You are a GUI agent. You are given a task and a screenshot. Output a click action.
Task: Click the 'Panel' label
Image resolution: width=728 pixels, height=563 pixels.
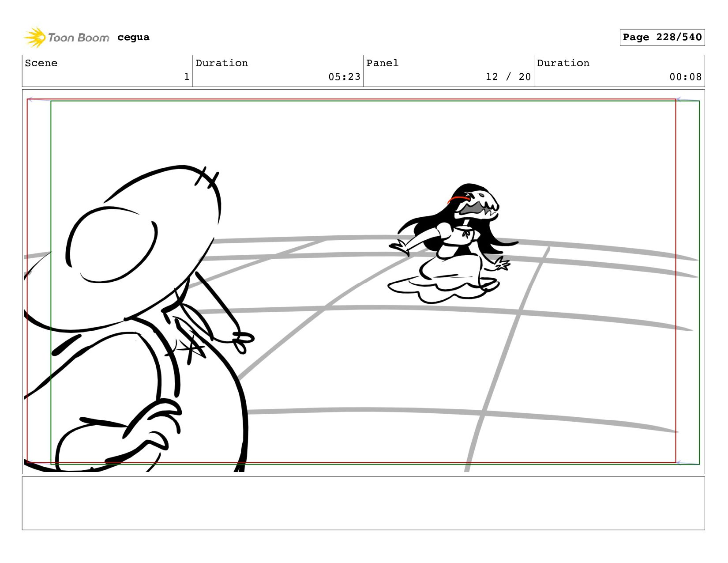[x=382, y=63]
